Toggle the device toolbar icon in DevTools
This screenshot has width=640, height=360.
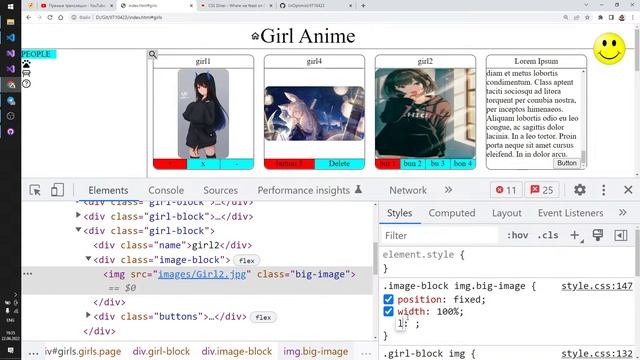click(57, 190)
